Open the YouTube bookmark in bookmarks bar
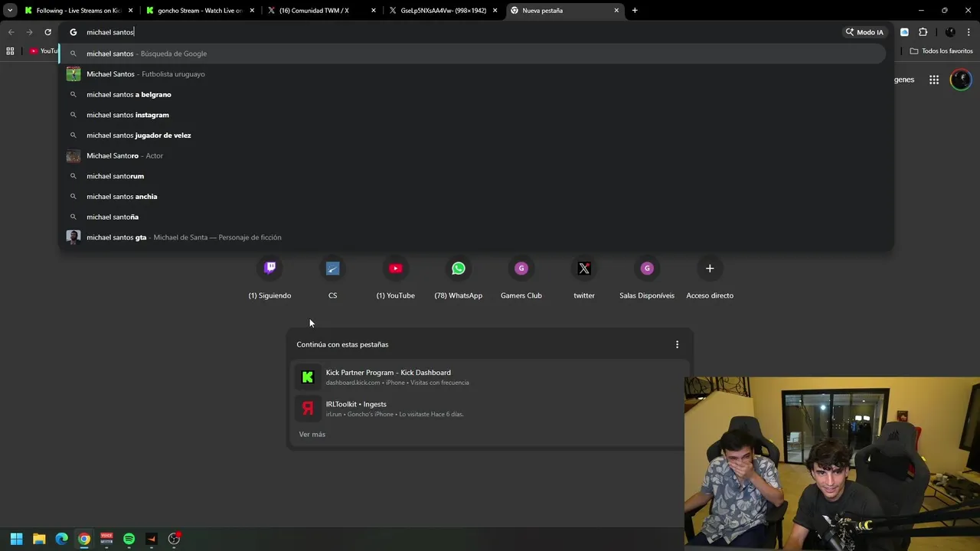The width and height of the screenshot is (980, 551). 44,51
